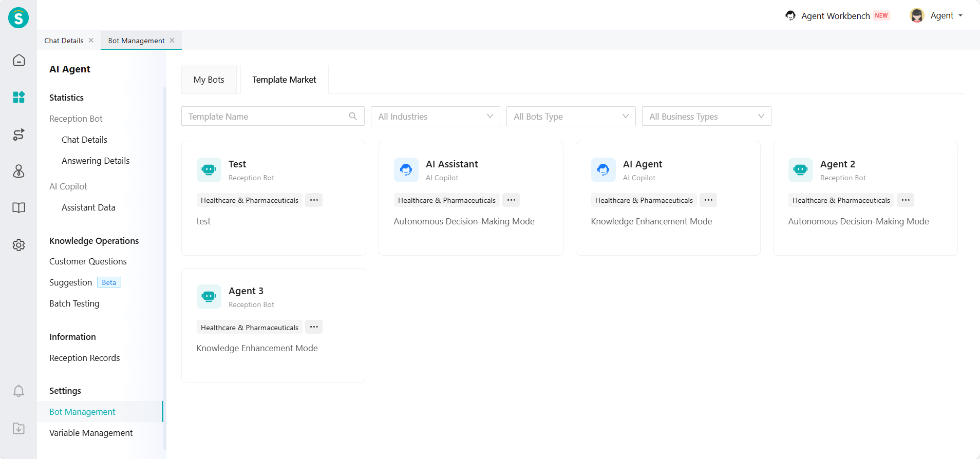
Task: Open Agent Workbench link
Action: 835,16
